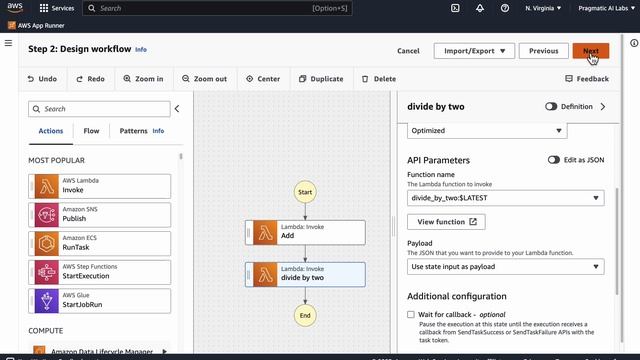640x360 pixels.
Task: Open Info link beside Design workflow title
Action: pos(141,49)
